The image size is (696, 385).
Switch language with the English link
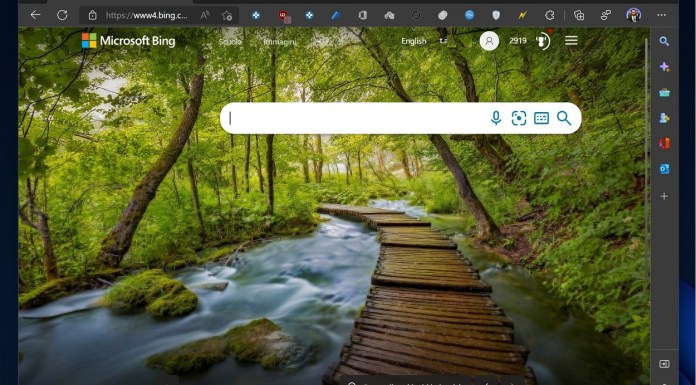tap(414, 41)
